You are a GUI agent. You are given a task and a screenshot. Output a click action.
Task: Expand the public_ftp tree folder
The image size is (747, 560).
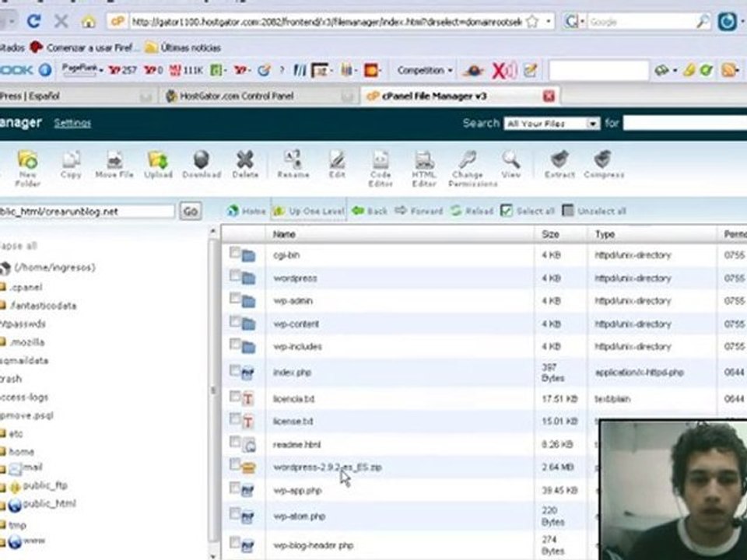point(3,486)
